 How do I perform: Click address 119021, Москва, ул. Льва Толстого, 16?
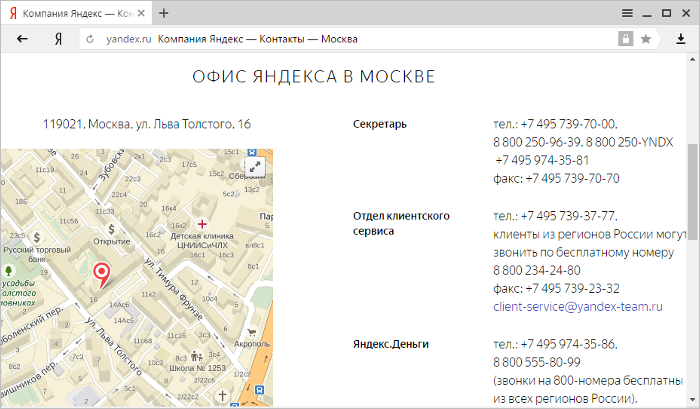147,124
